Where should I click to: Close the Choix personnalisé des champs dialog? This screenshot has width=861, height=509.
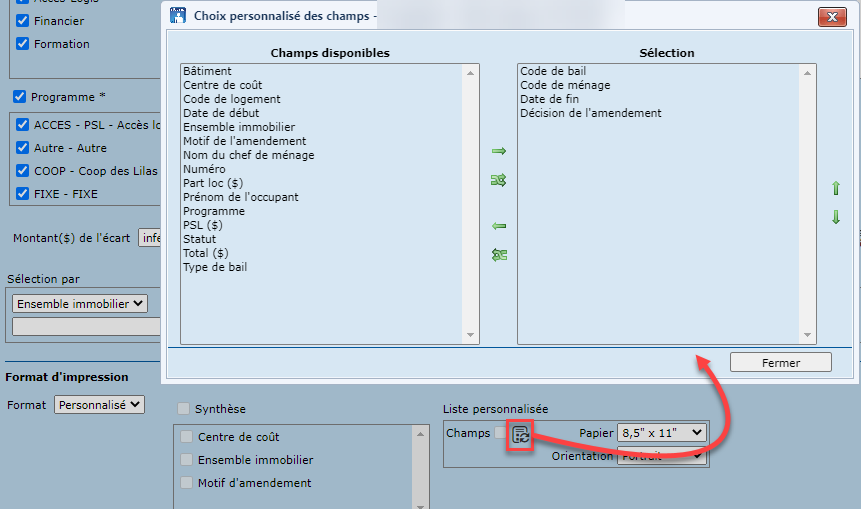(x=832, y=17)
